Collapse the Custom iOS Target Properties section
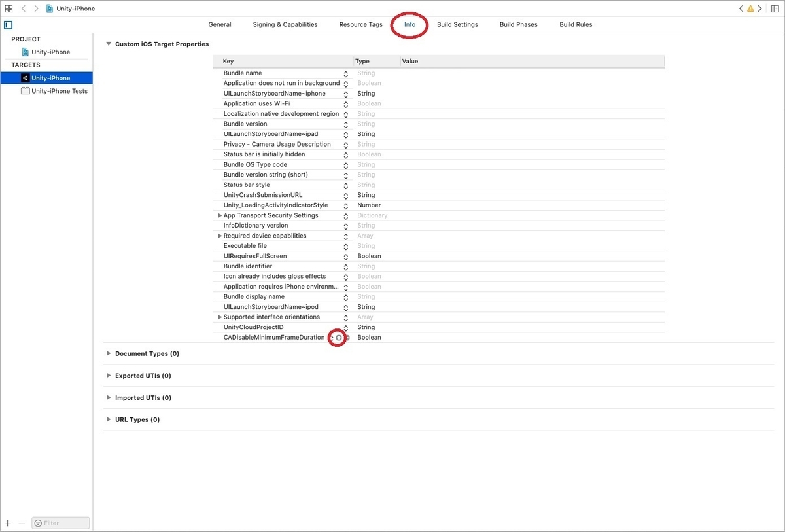 (x=109, y=44)
